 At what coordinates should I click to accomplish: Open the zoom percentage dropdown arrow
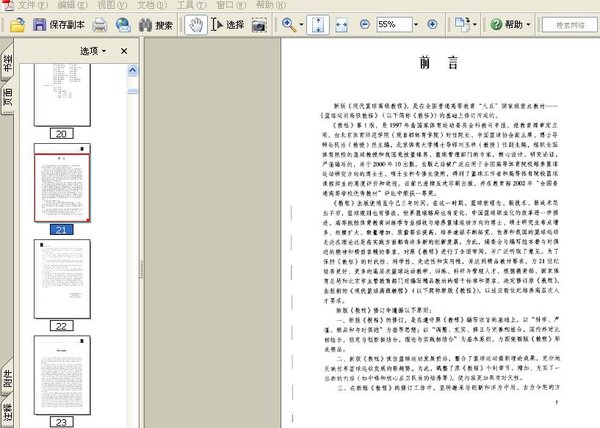[x=416, y=25]
